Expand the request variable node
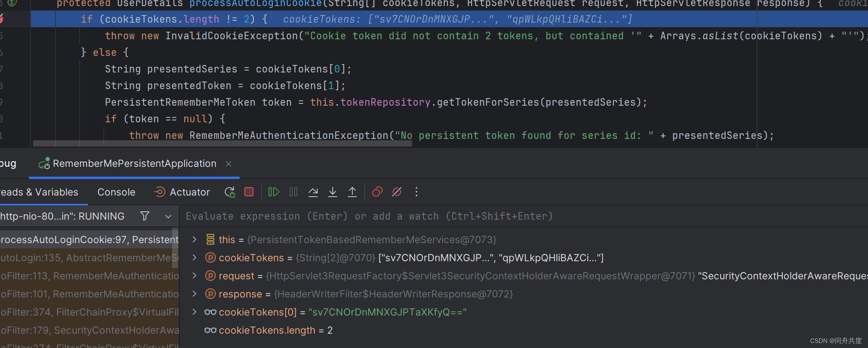Image resolution: width=868 pixels, height=348 pixels. click(x=194, y=276)
